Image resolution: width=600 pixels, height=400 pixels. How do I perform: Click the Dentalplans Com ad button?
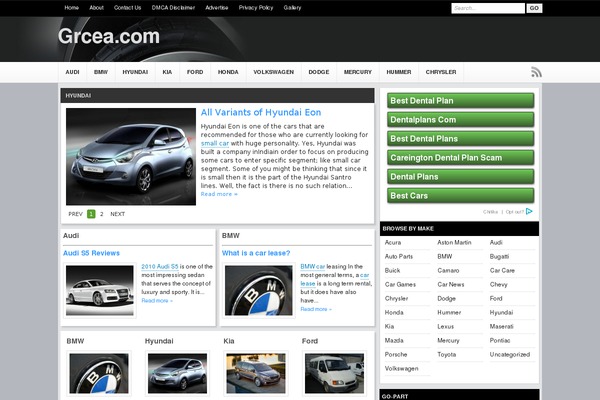460,120
